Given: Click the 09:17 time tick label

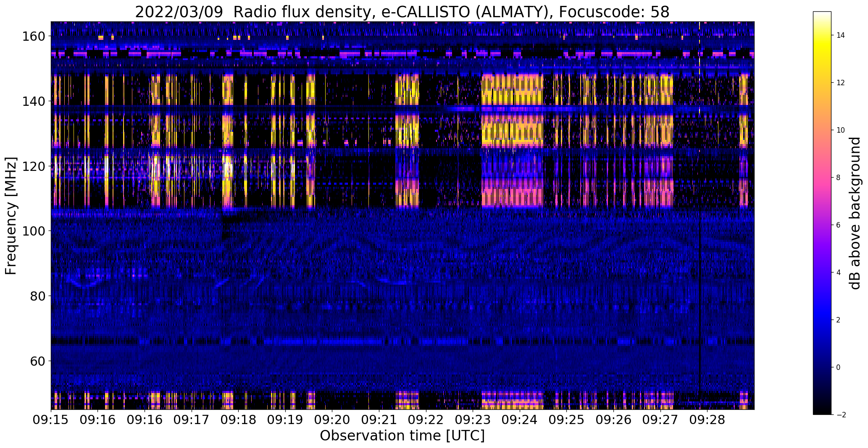Looking at the screenshot, I should click(x=192, y=419).
